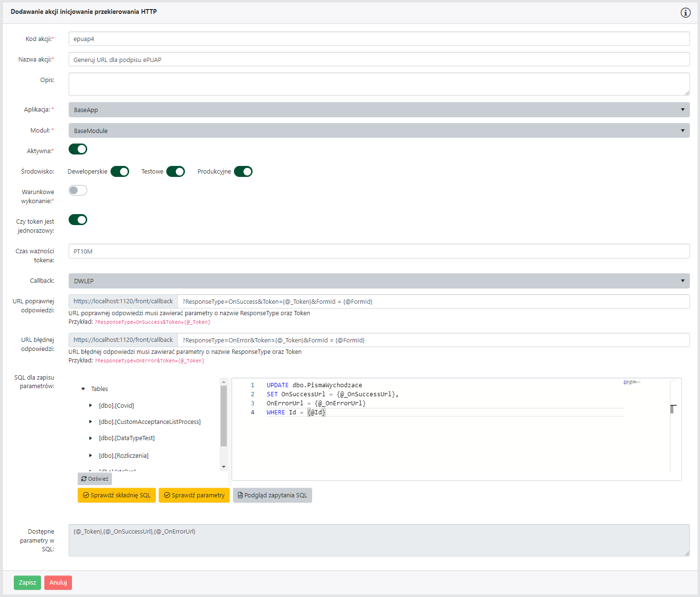Screen dimensions: 700x597
Task: Click the info icon in header
Action: coord(685,13)
